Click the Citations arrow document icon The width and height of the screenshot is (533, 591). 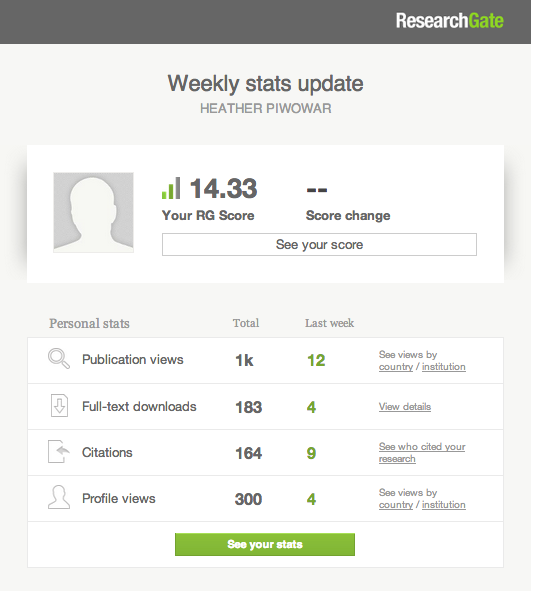(59, 451)
